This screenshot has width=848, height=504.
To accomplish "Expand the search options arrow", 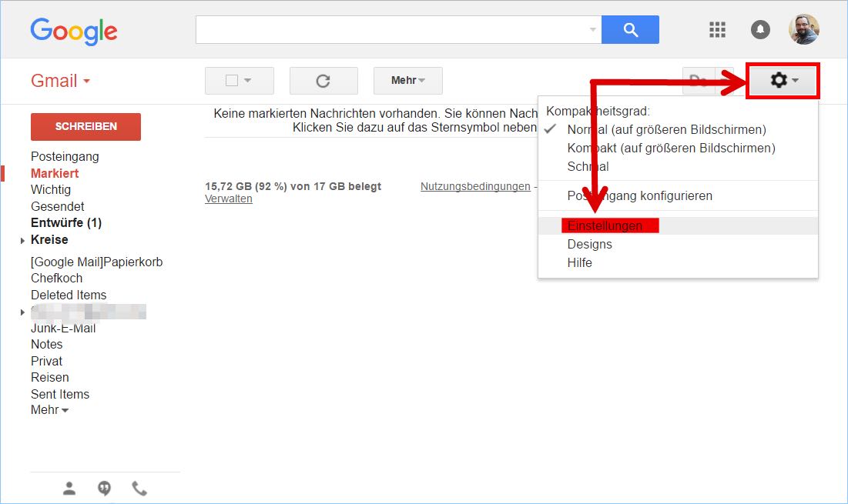I will click(x=593, y=30).
